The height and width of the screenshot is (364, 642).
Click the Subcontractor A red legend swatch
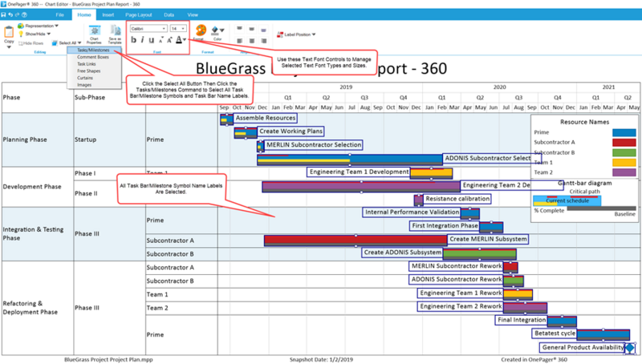coord(624,143)
